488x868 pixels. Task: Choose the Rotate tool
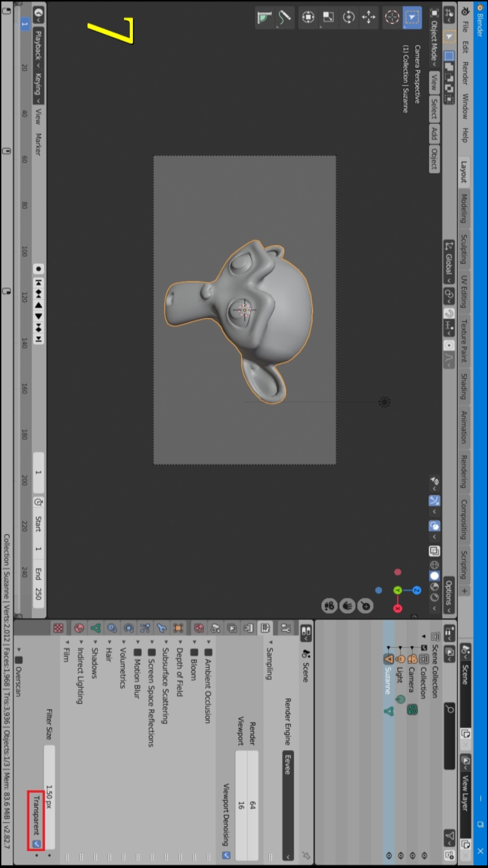348,18
